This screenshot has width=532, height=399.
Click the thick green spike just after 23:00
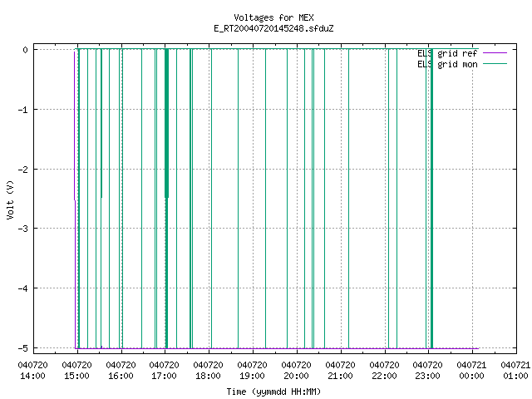pyautogui.click(x=431, y=199)
